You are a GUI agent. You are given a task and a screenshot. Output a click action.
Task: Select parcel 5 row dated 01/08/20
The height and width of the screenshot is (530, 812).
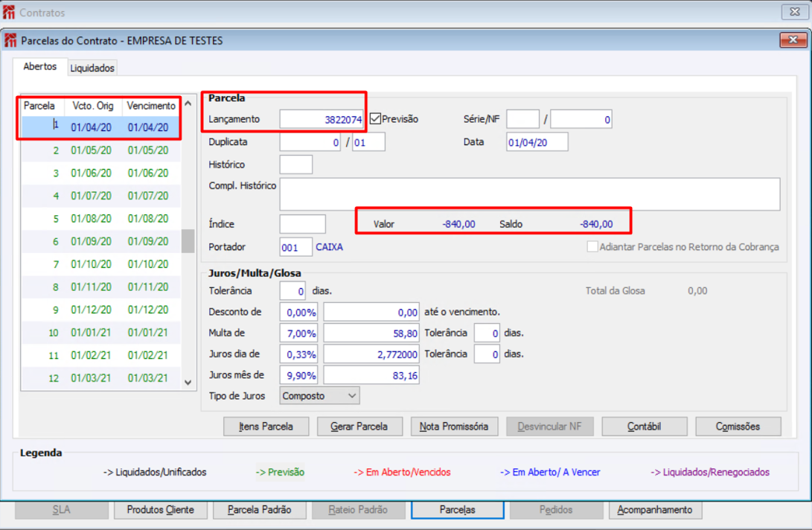(101, 219)
